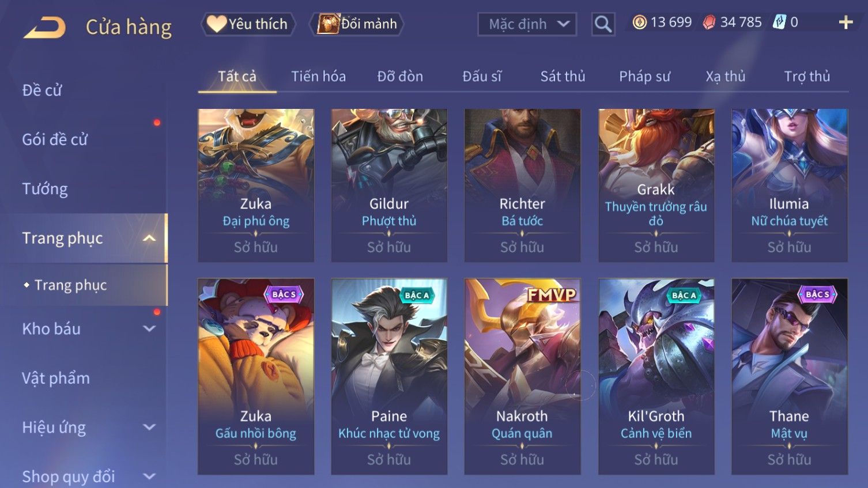Click the red gem currency icon
868x488 pixels.
709,22
